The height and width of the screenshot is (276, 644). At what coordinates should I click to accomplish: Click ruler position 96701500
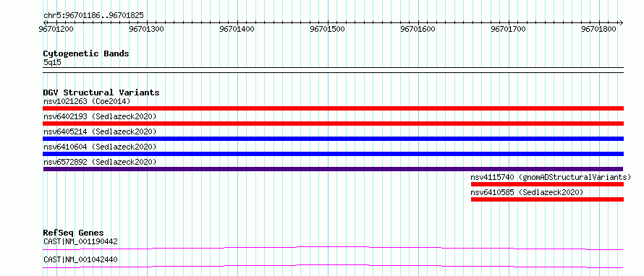pos(328,30)
